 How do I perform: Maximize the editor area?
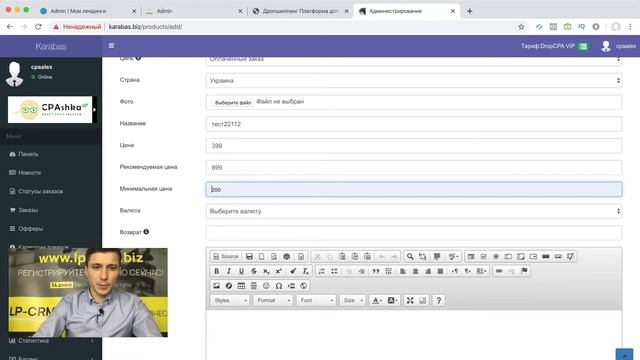(x=410, y=300)
